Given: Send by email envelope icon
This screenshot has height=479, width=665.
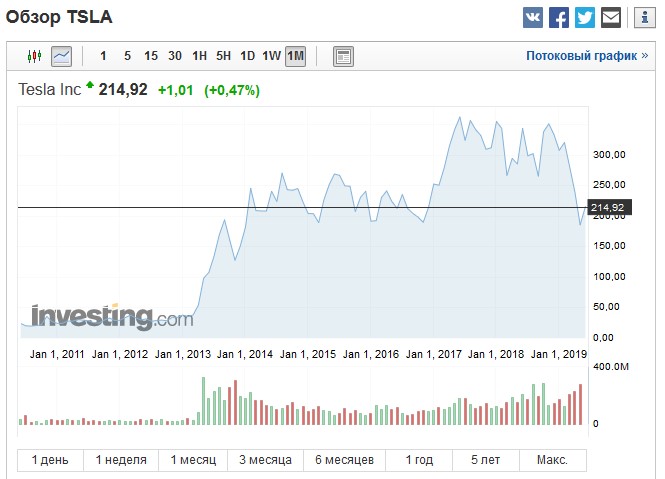Looking at the screenshot, I should 611,17.
